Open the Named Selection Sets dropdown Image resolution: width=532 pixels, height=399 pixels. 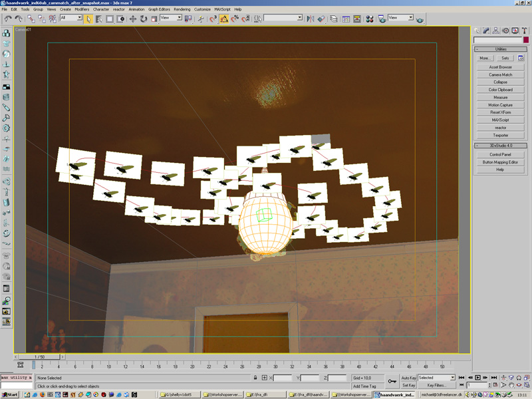tap(283, 18)
